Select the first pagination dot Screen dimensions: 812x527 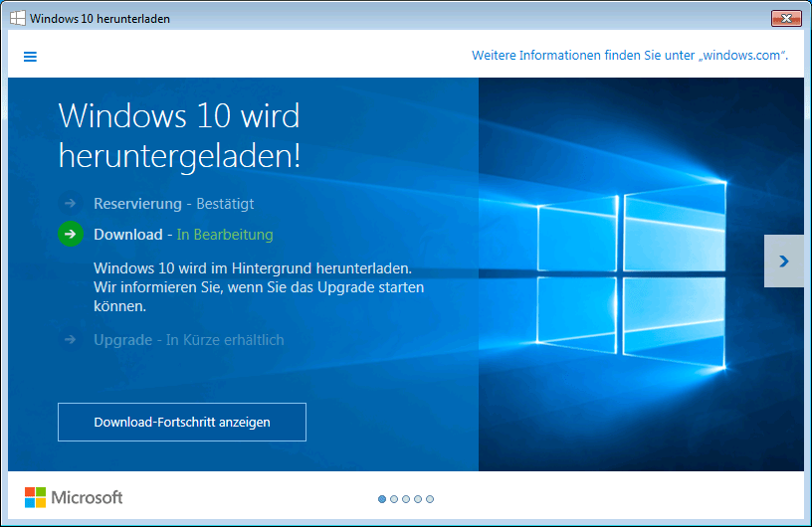(x=382, y=499)
